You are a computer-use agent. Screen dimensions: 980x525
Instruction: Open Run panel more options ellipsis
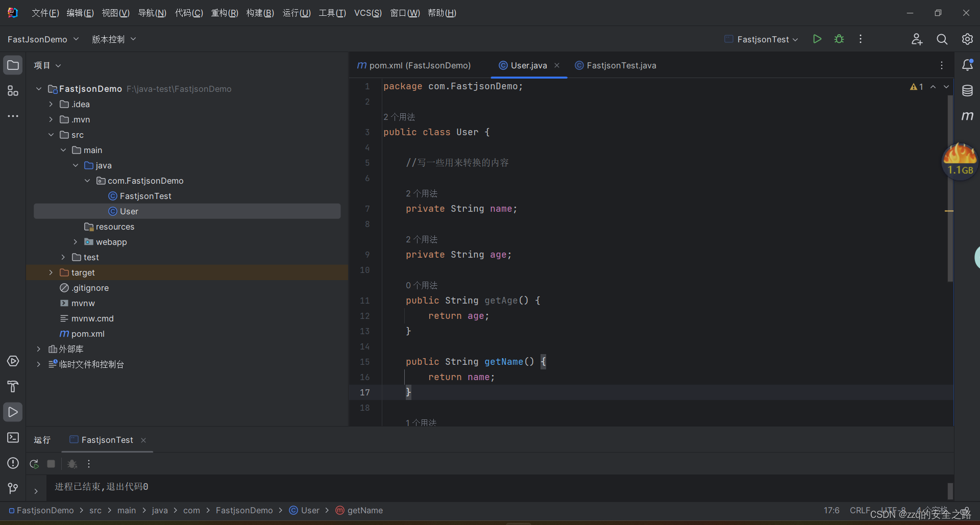[89, 464]
